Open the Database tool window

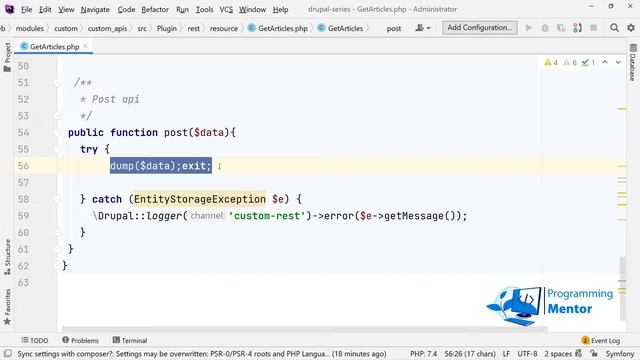point(633,62)
